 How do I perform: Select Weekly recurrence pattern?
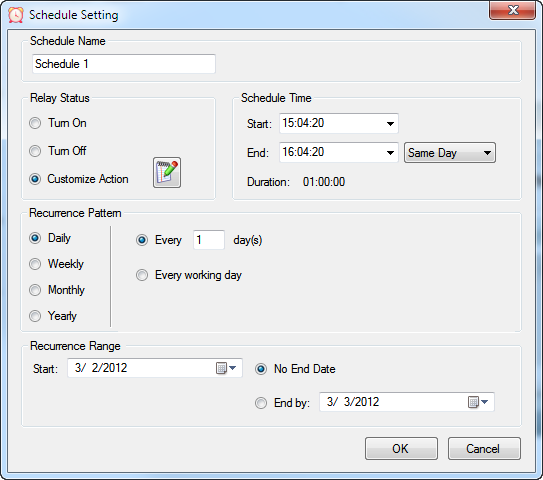tap(35, 264)
